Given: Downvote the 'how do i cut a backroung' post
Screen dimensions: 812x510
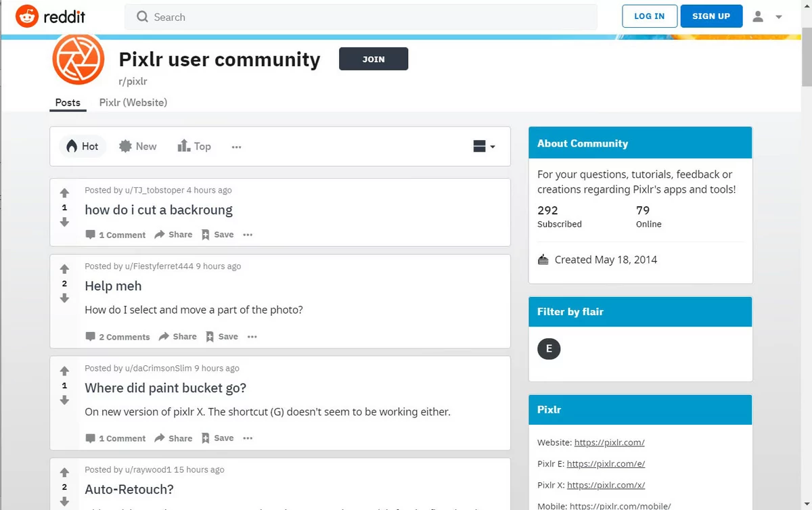Looking at the screenshot, I should (x=64, y=222).
